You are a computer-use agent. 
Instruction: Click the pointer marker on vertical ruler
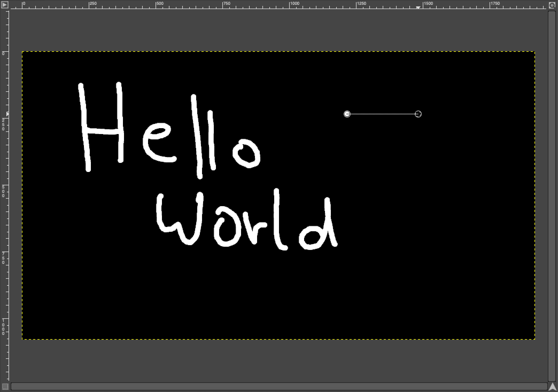[x=7, y=114]
